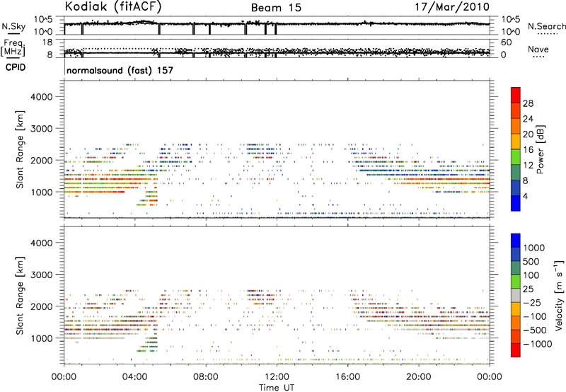The width and height of the screenshot is (566, 392).
Task: Click the "4" tick on the Power colorbar
Action: (x=525, y=196)
